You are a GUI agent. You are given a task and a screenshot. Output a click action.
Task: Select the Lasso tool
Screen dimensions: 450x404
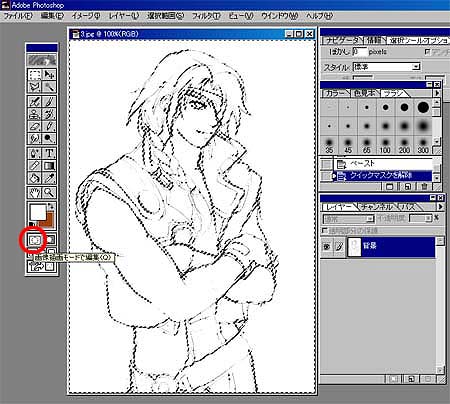coord(34,87)
